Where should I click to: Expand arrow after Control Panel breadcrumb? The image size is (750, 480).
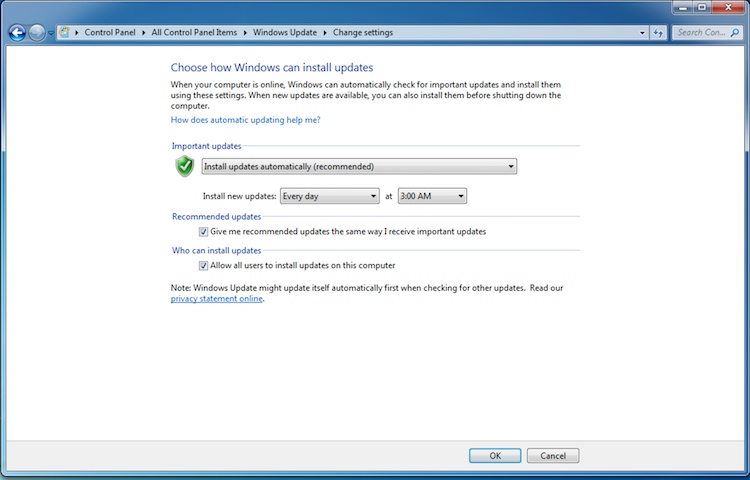point(143,33)
